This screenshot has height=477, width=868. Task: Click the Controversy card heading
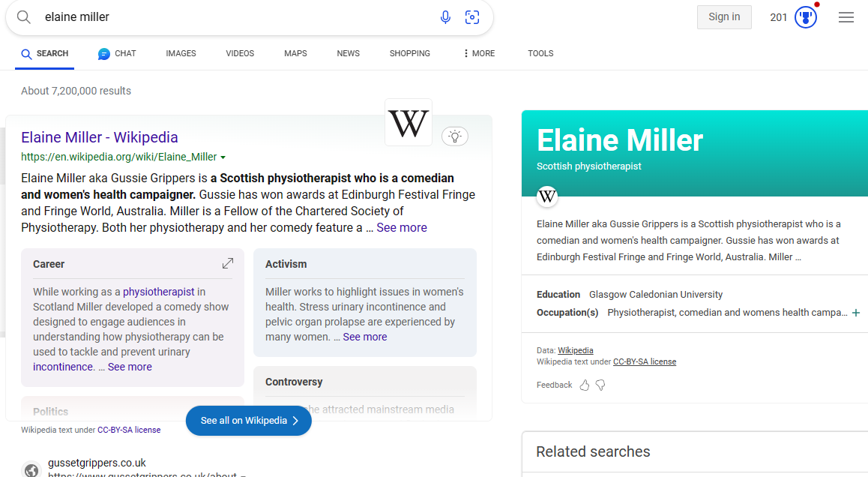293,382
